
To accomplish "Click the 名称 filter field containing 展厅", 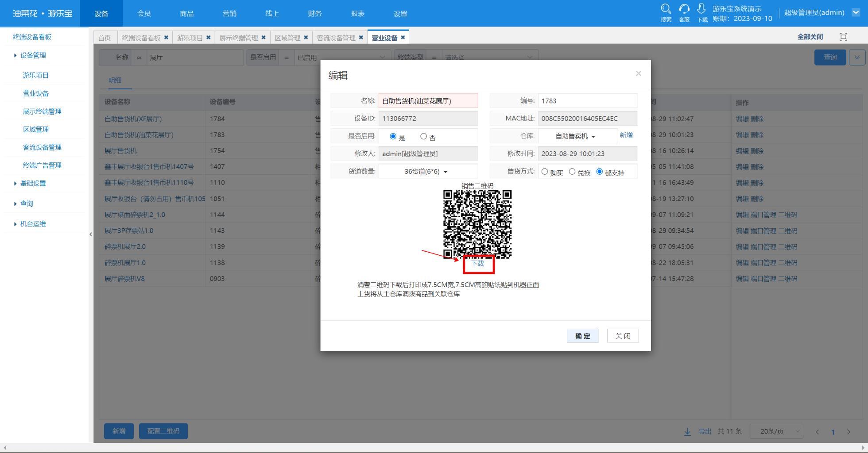I will (x=195, y=58).
